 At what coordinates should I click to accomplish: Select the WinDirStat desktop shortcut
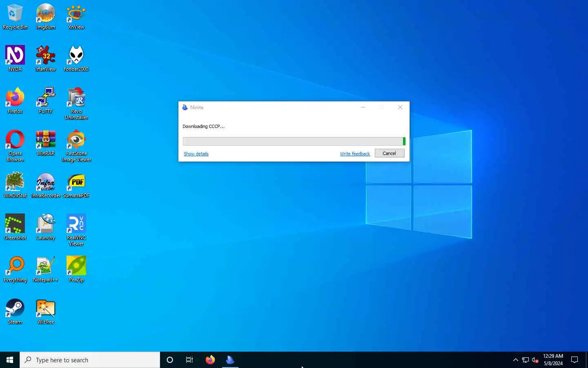coord(15,185)
